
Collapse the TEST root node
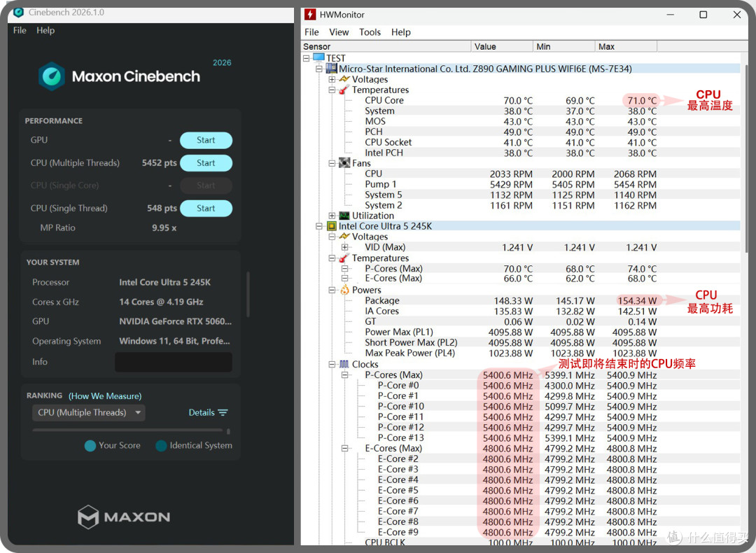[x=306, y=58]
